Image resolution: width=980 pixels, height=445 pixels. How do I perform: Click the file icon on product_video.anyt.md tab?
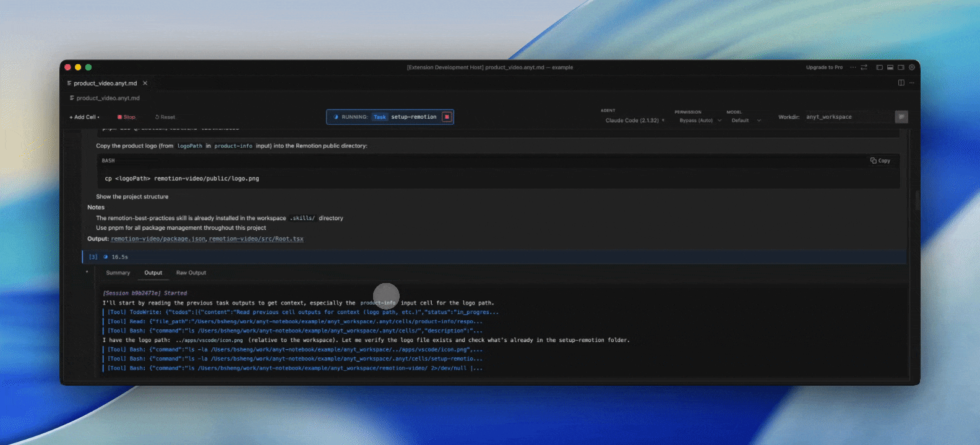tap(69, 83)
